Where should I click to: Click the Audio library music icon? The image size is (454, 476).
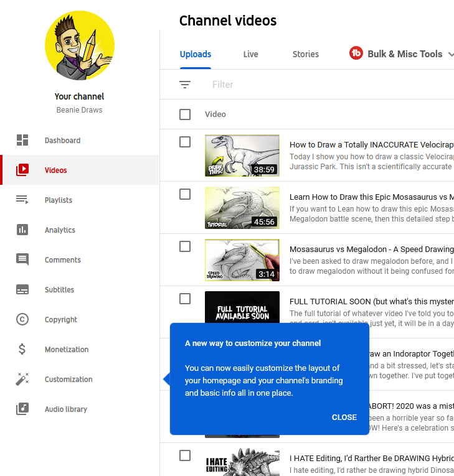(x=22, y=409)
